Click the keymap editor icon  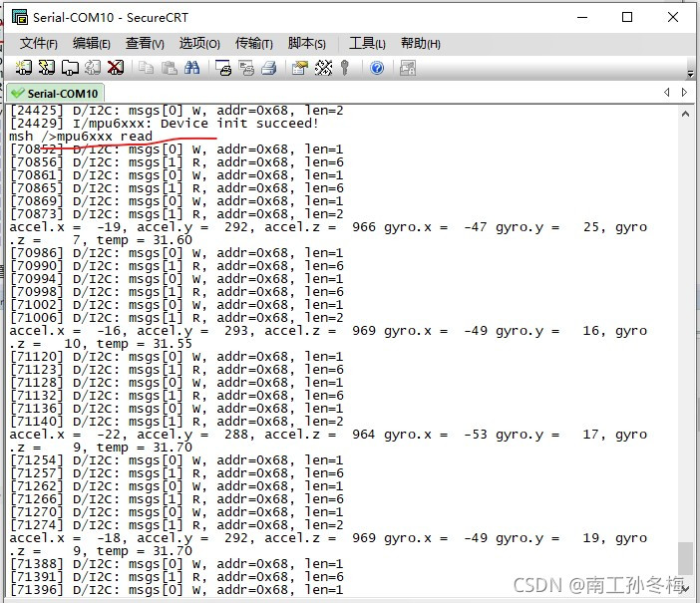coord(323,68)
